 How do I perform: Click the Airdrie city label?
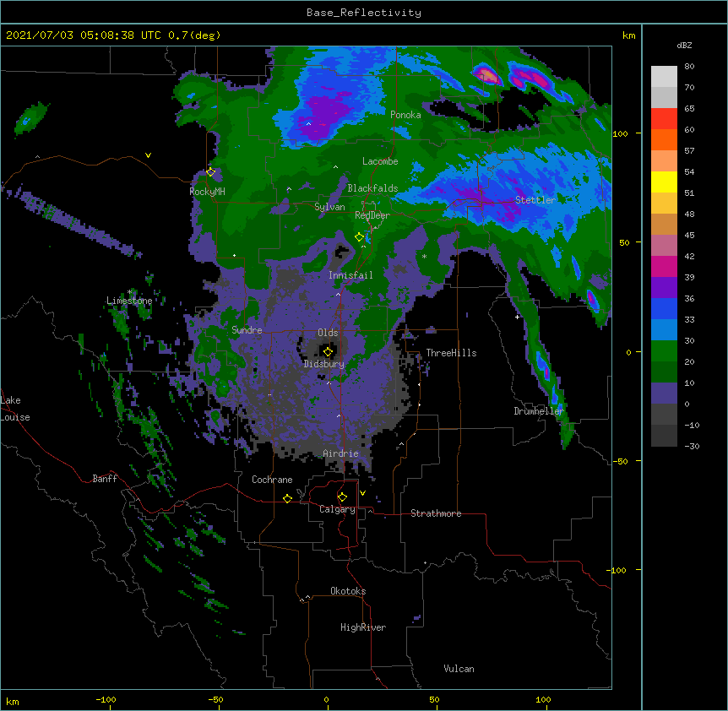pos(341,453)
